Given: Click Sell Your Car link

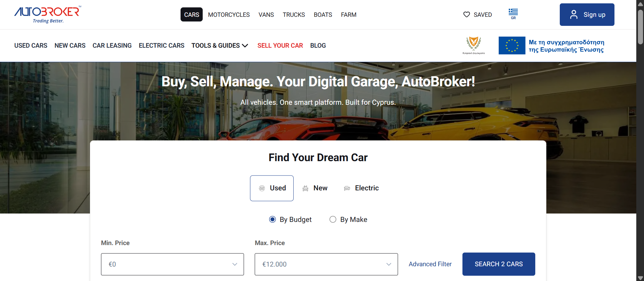Looking at the screenshot, I should (280, 45).
